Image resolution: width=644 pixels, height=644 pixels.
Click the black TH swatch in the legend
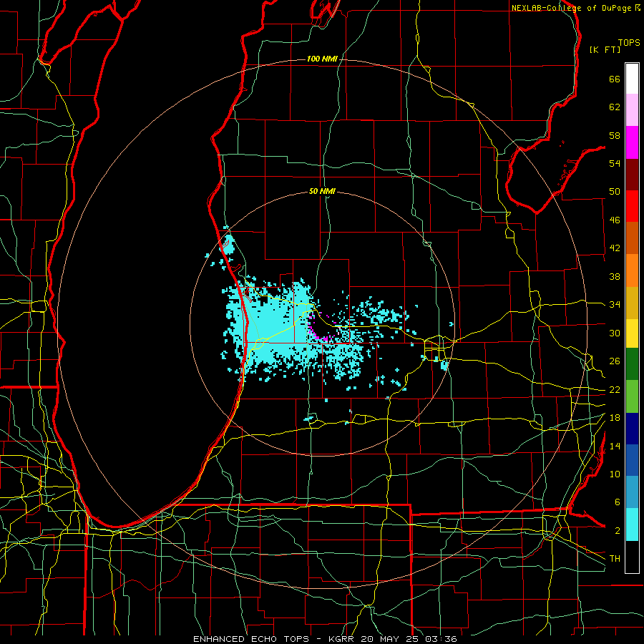tap(632, 557)
